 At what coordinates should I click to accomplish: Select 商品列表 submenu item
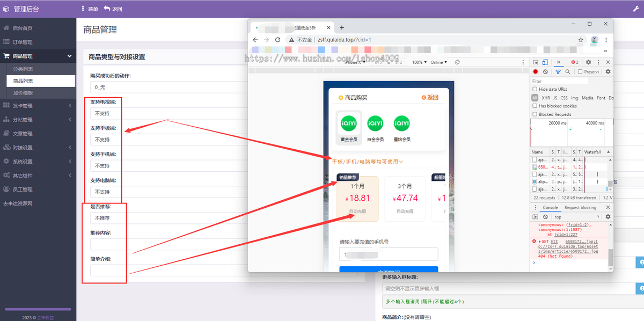click(41, 81)
